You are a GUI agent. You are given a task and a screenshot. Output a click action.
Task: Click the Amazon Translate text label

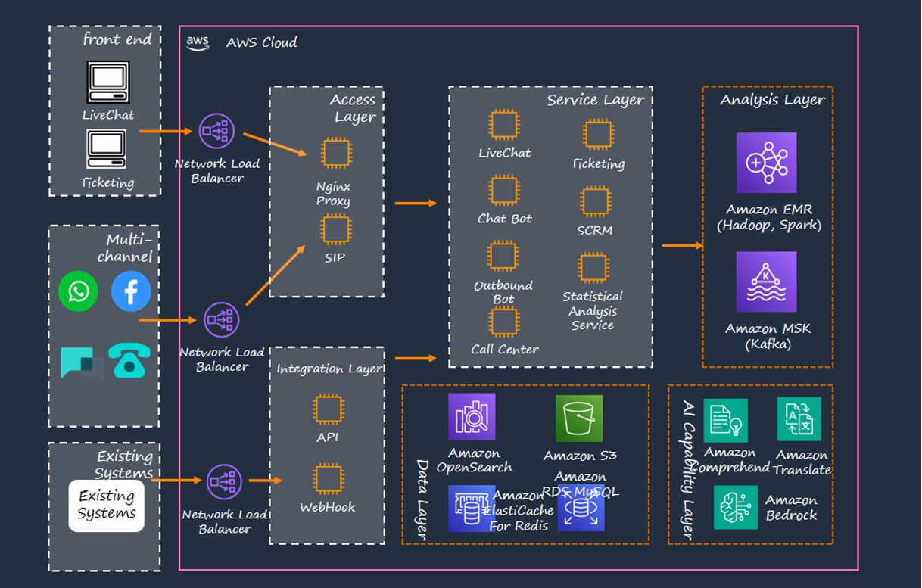click(802, 462)
